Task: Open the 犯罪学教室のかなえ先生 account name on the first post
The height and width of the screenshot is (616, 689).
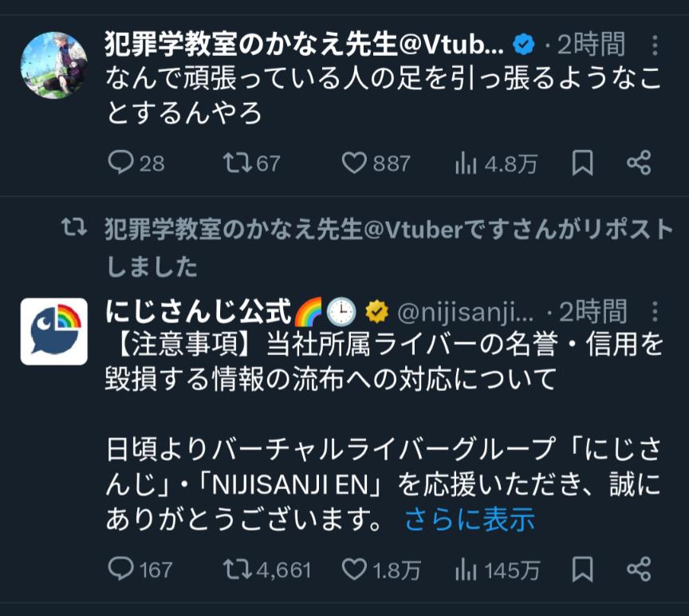Action: (x=303, y=45)
